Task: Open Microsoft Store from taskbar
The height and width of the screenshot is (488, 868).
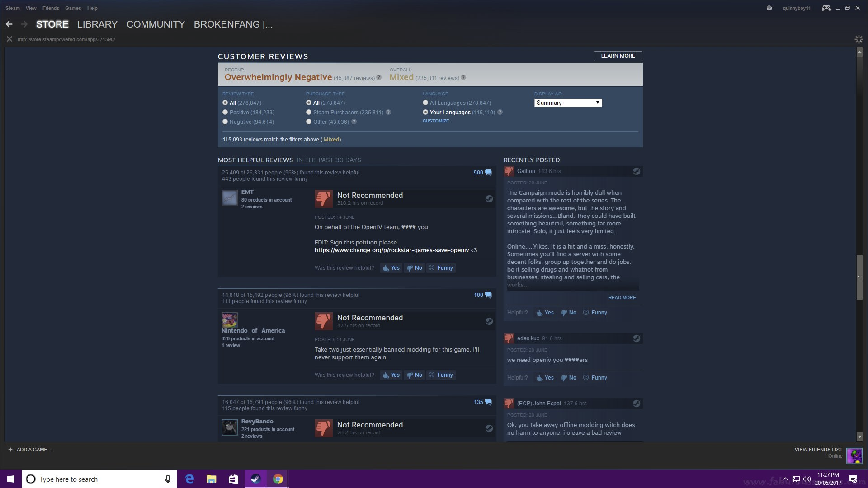Action: 233,479
